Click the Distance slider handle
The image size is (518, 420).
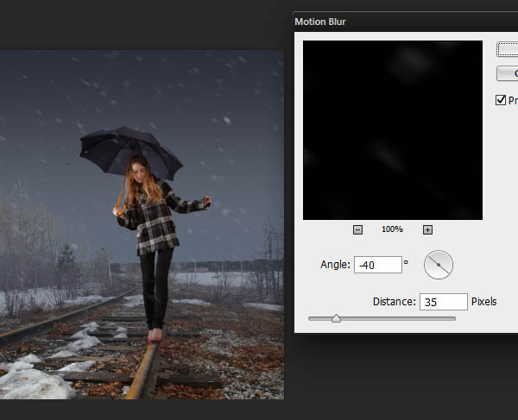pyautogui.click(x=336, y=318)
